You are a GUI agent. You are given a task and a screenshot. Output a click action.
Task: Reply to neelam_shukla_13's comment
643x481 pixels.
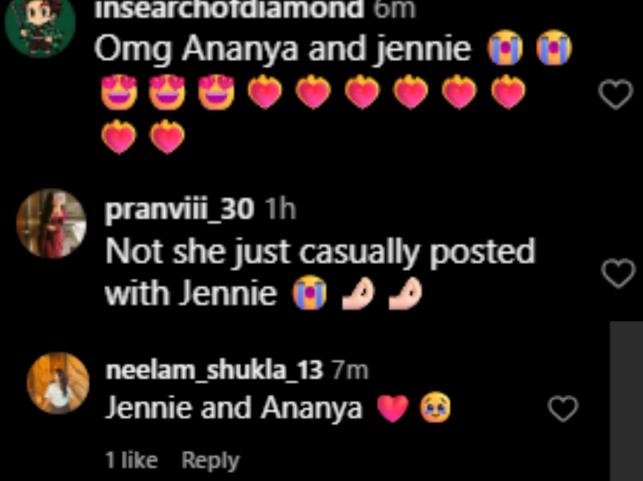(210, 460)
